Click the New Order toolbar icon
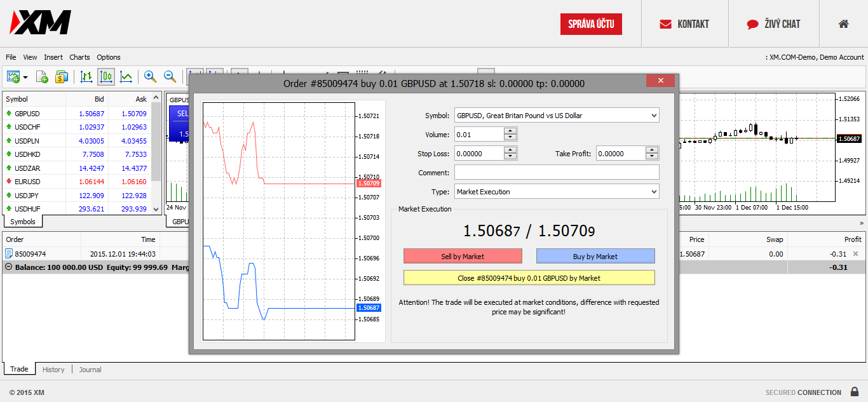 tap(42, 77)
